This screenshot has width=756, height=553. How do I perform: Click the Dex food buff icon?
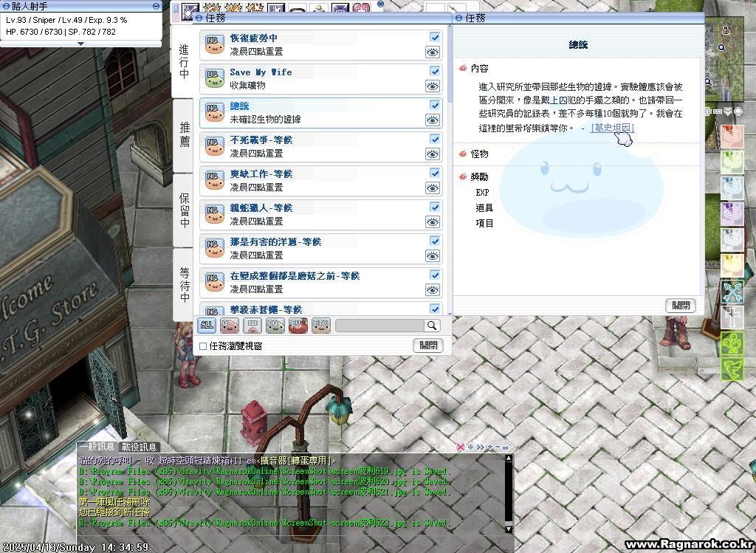click(732, 214)
